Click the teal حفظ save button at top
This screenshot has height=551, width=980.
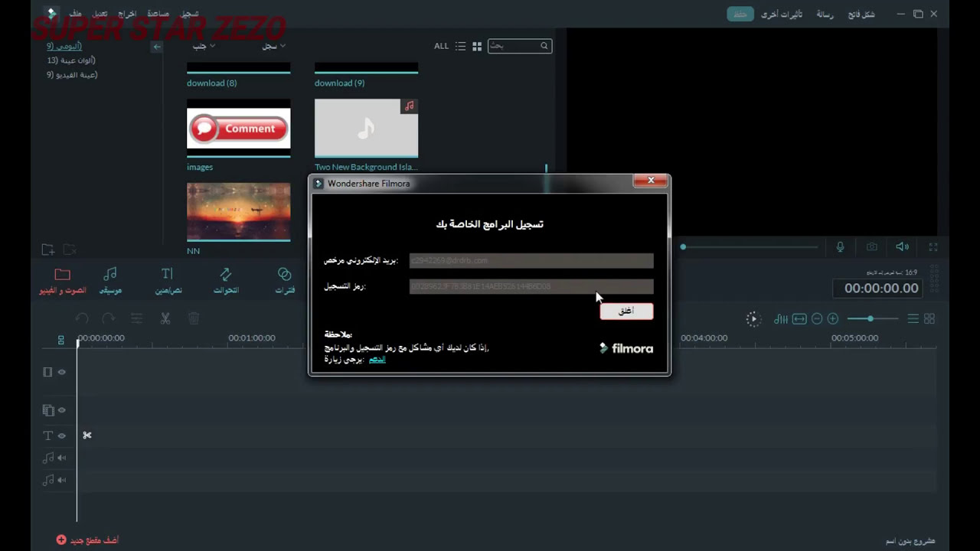[x=740, y=14]
